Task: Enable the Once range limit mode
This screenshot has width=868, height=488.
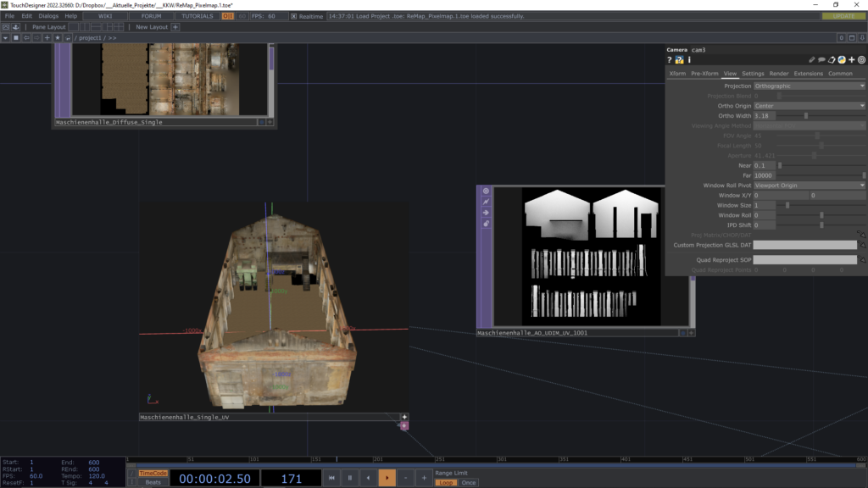Action: pyautogui.click(x=468, y=482)
